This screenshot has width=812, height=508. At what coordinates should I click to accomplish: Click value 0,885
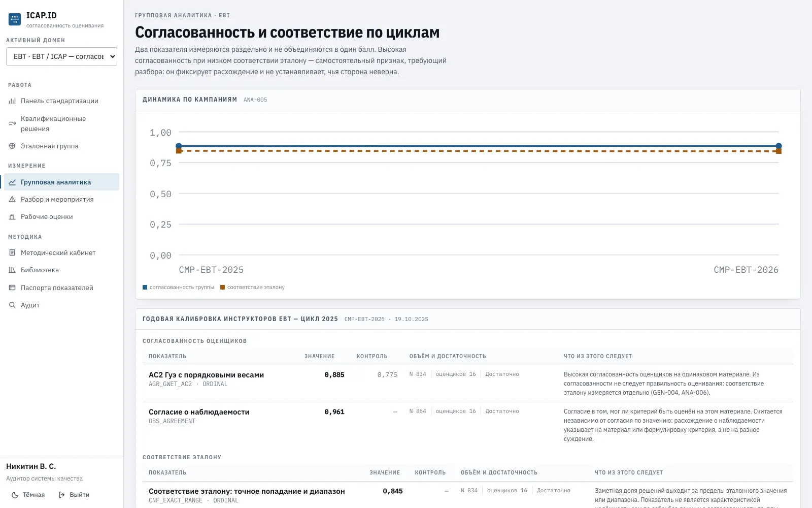coord(334,375)
